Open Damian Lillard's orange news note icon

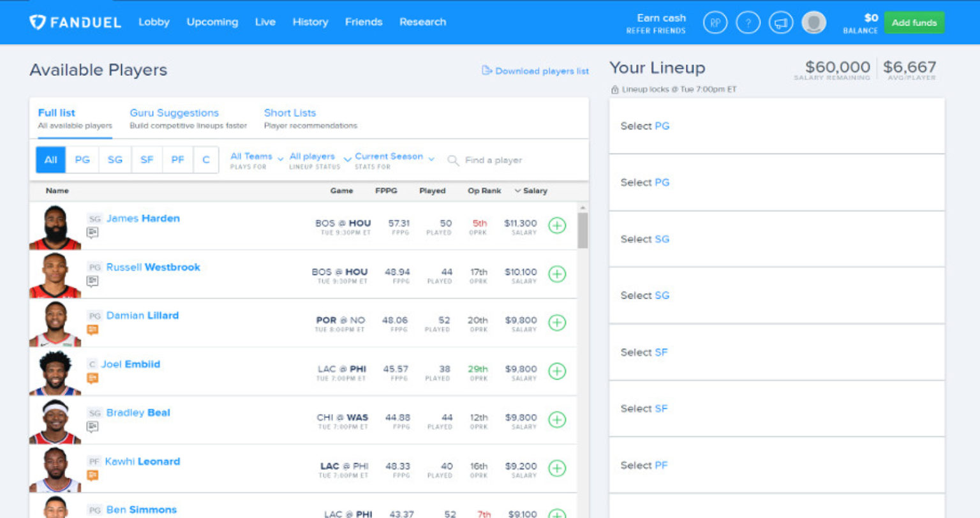point(93,329)
